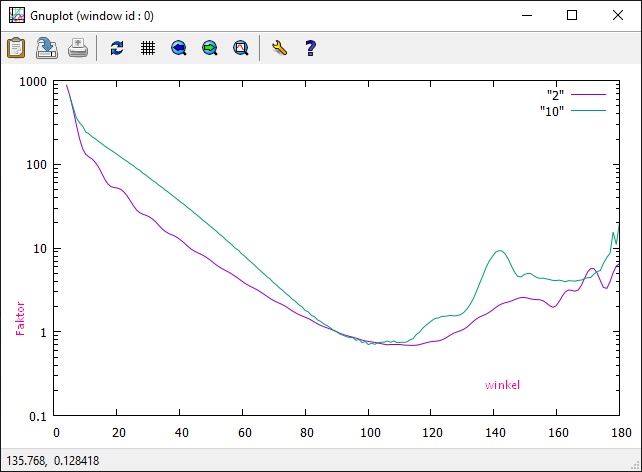Copy the plot to clipboard

tap(16, 47)
